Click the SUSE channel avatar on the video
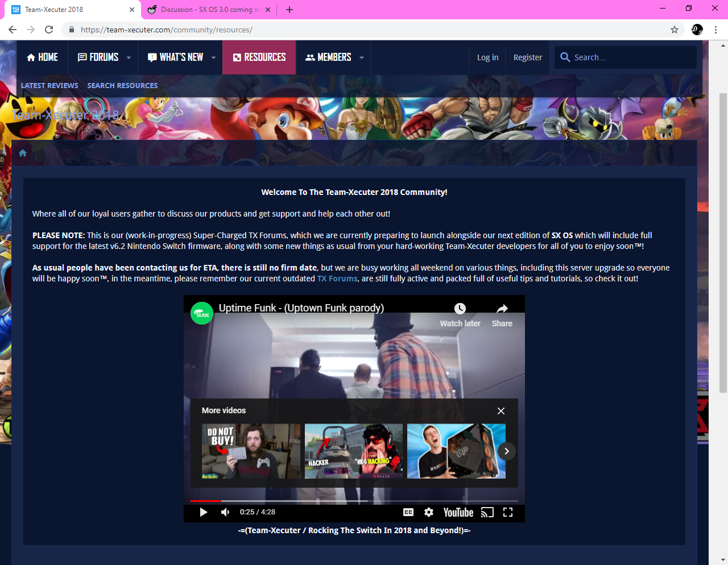728x565 pixels. (202, 313)
